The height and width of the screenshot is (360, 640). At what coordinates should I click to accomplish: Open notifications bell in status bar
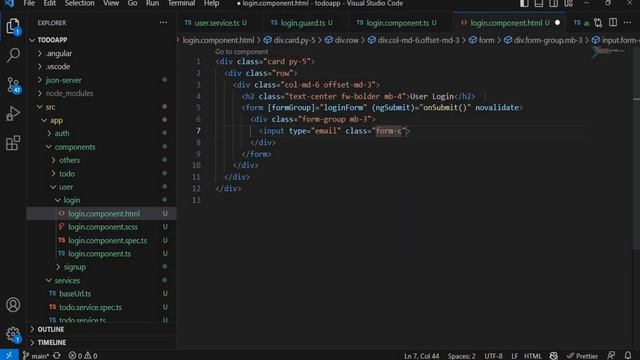pos(628,356)
